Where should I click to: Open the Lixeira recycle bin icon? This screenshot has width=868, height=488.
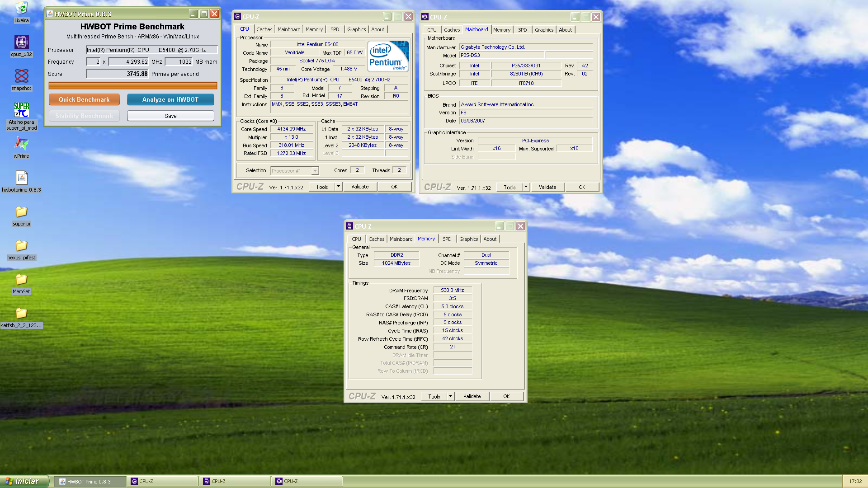pyautogui.click(x=21, y=9)
